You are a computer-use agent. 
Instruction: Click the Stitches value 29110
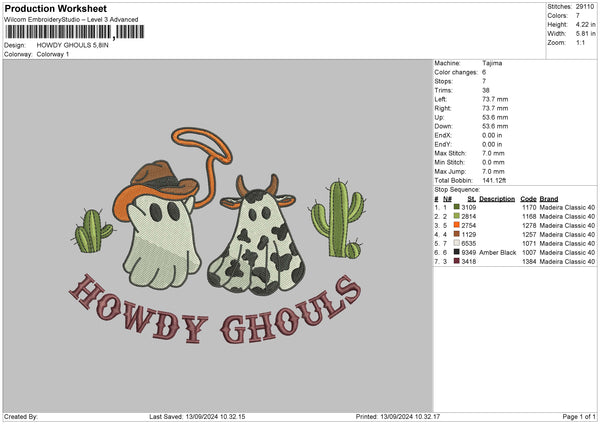click(x=585, y=7)
